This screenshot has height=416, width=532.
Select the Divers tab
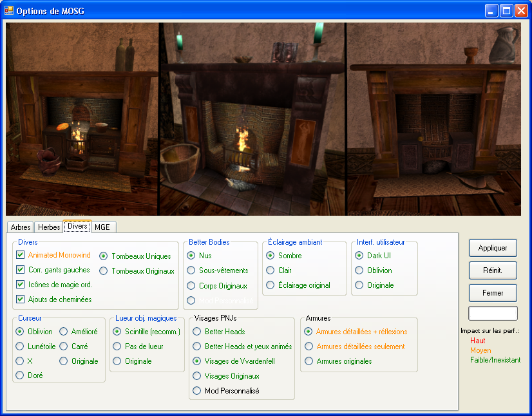77,226
